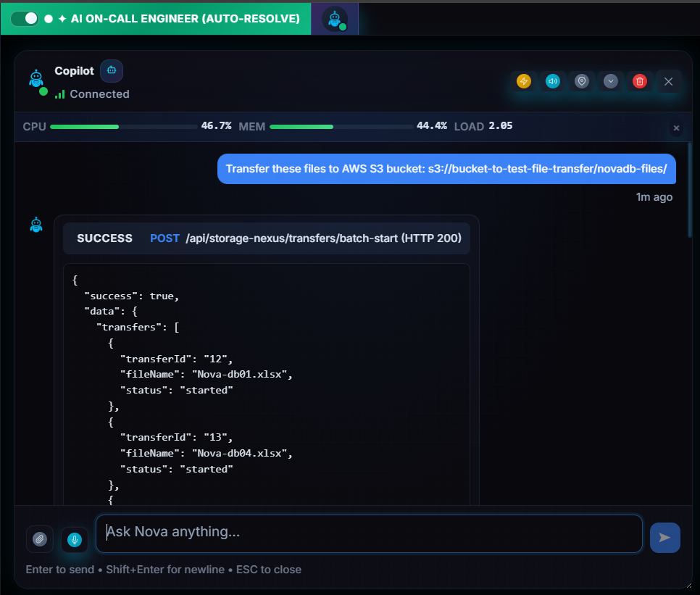Screen dimensions: 700x595
Task: Click the speaker audio icon in the header
Action: click(x=553, y=81)
